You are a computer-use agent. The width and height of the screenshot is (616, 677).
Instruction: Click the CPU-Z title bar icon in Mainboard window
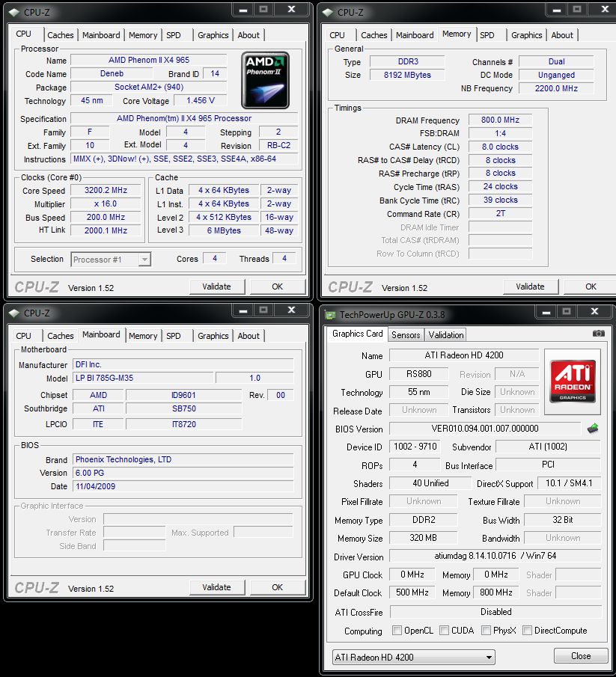(x=13, y=313)
